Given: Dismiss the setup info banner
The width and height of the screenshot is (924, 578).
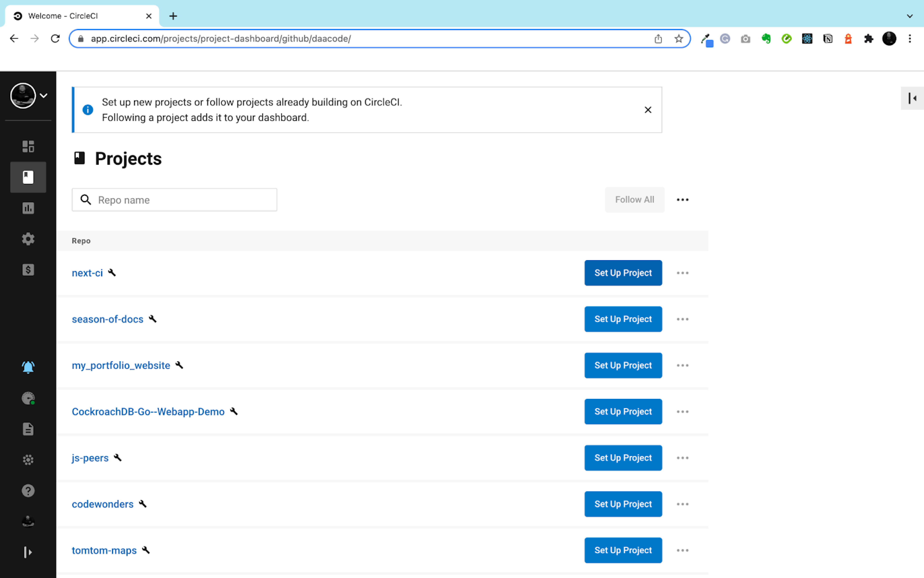Looking at the screenshot, I should (647, 110).
